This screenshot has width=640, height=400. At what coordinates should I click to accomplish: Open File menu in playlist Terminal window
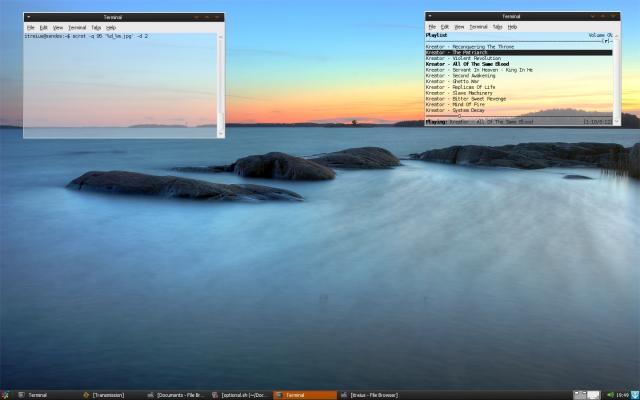[x=432, y=27]
